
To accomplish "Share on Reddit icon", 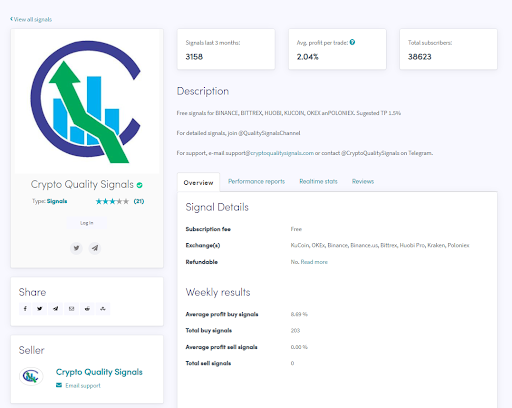I will coord(87,309).
